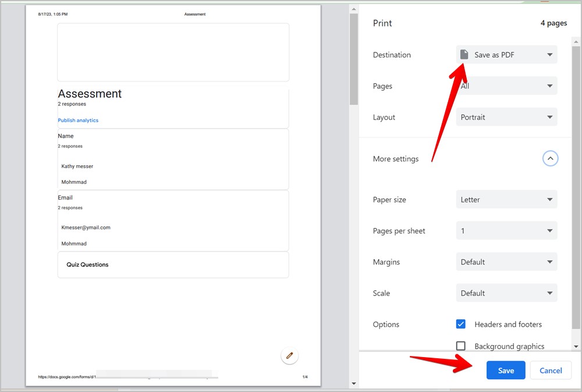582x392 pixels.
Task: Open the Margins dropdown
Action: (x=507, y=262)
